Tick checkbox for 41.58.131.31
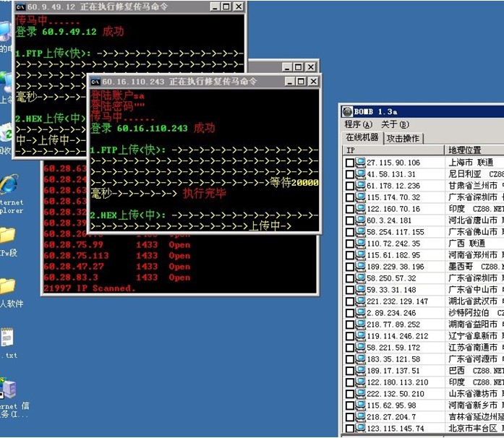 coord(350,174)
